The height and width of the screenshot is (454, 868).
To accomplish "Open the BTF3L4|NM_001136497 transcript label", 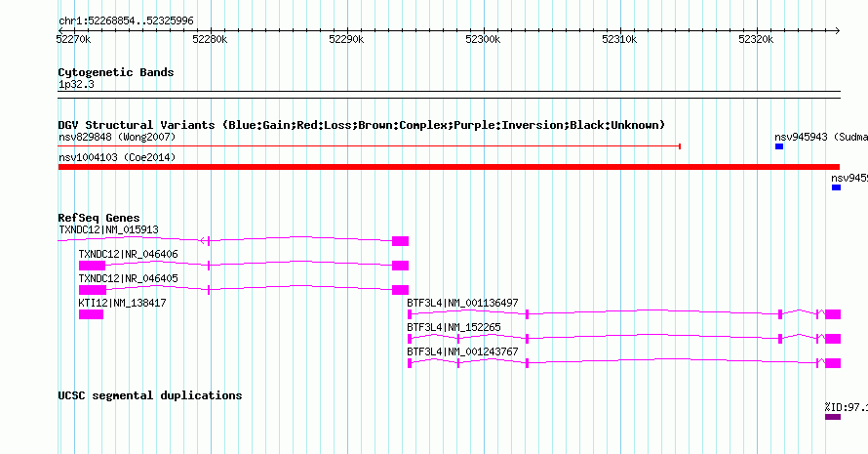I will pyautogui.click(x=463, y=303).
